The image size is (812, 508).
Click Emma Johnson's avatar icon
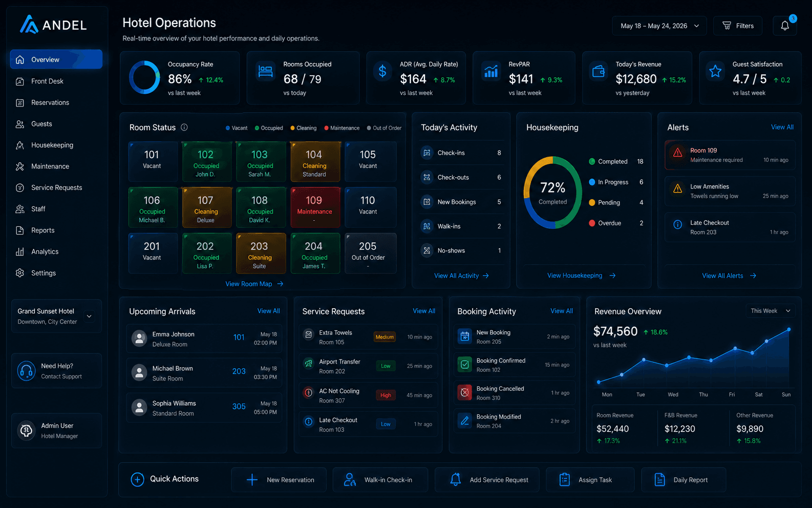139,338
